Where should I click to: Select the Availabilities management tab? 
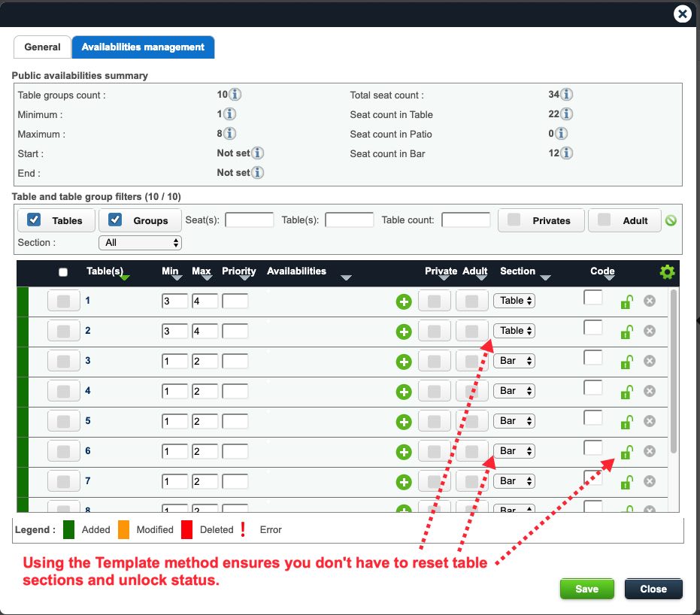click(143, 47)
